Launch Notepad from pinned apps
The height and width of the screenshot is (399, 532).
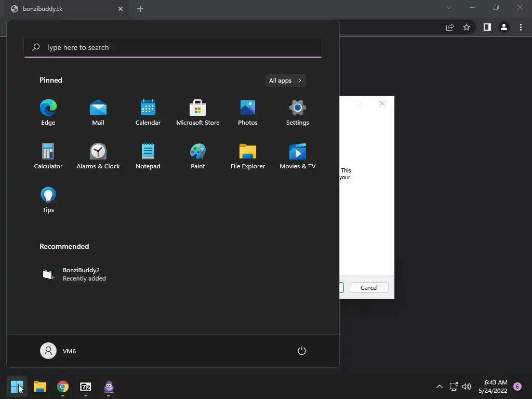[x=148, y=156]
